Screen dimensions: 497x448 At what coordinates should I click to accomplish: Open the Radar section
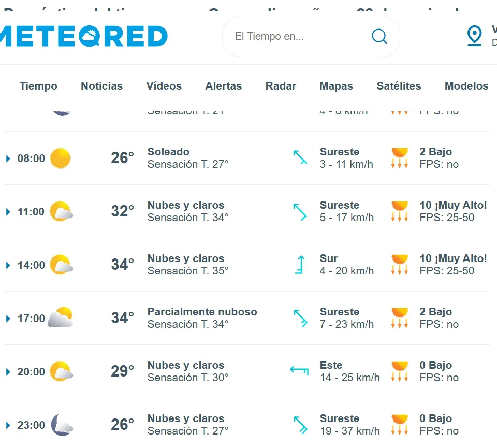click(x=281, y=86)
